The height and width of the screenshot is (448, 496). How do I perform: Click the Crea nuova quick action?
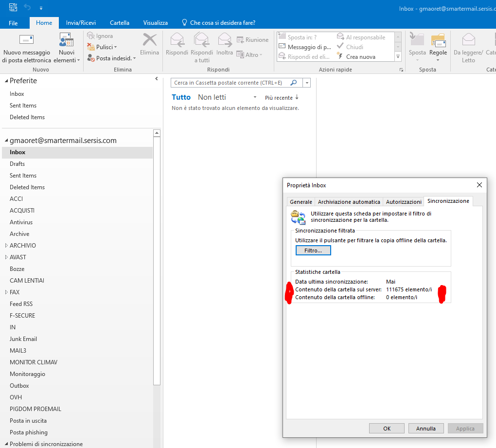[360, 57]
